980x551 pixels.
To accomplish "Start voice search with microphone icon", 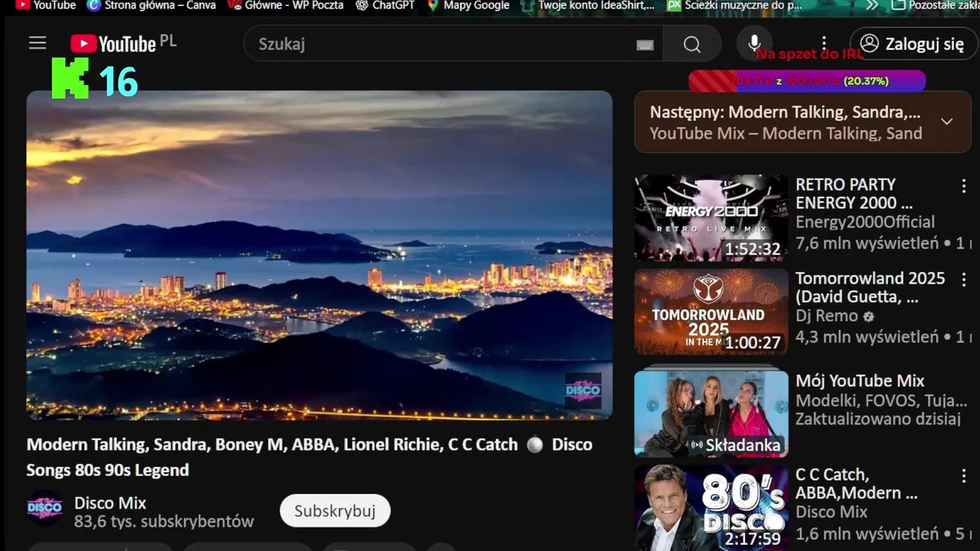I will click(754, 44).
